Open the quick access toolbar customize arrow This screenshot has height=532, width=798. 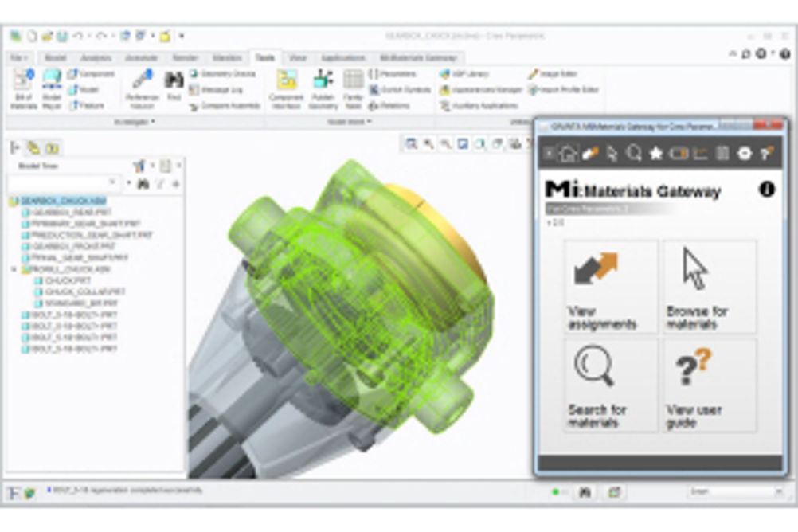click(x=181, y=36)
